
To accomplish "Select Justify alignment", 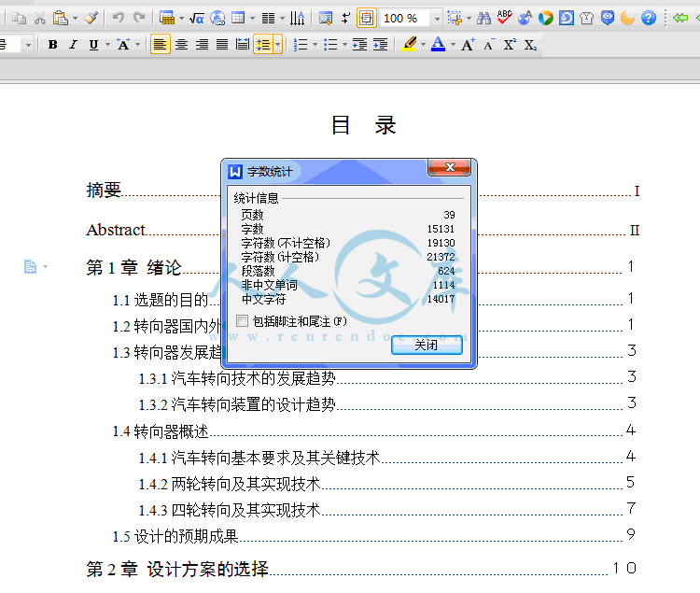I will 222,45.
